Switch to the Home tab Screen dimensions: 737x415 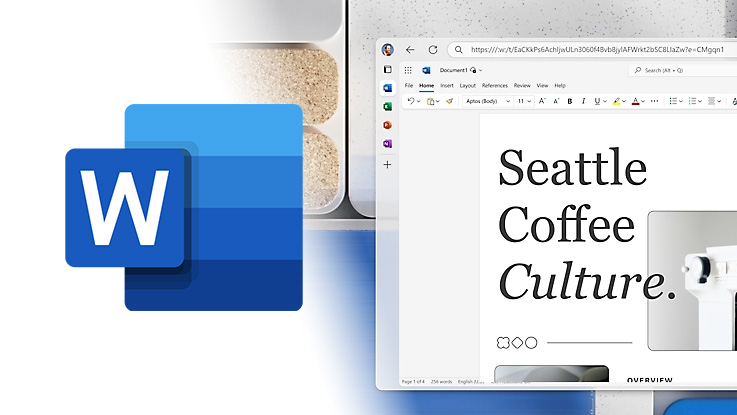[426, 86]
